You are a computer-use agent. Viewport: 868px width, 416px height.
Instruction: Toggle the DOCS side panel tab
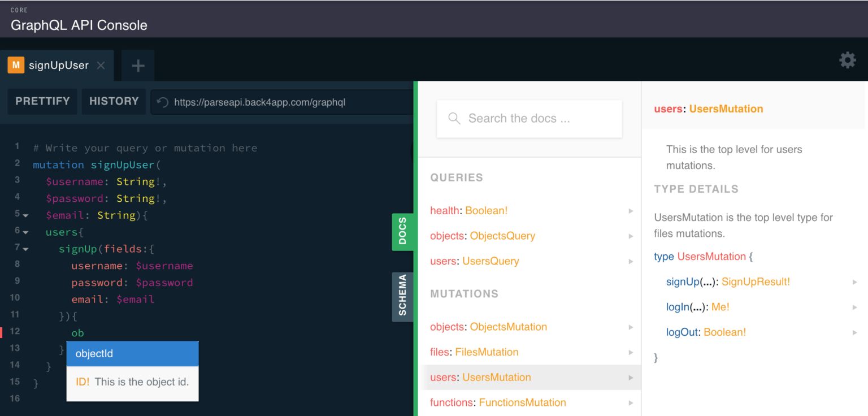[402, 231]
